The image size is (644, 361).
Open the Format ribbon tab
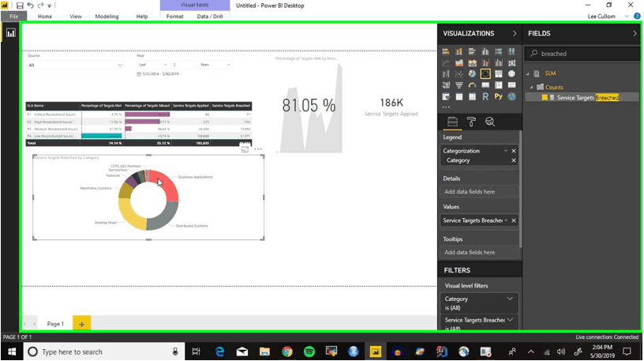click(x=175, y=17)
